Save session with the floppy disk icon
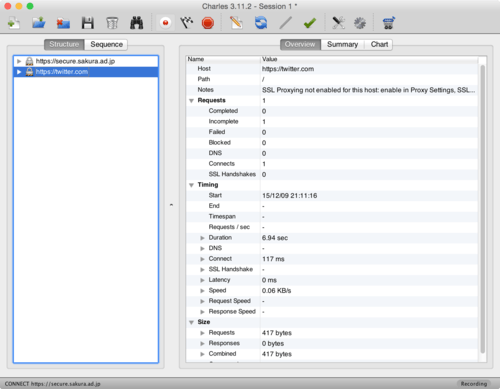 (88, 23)
